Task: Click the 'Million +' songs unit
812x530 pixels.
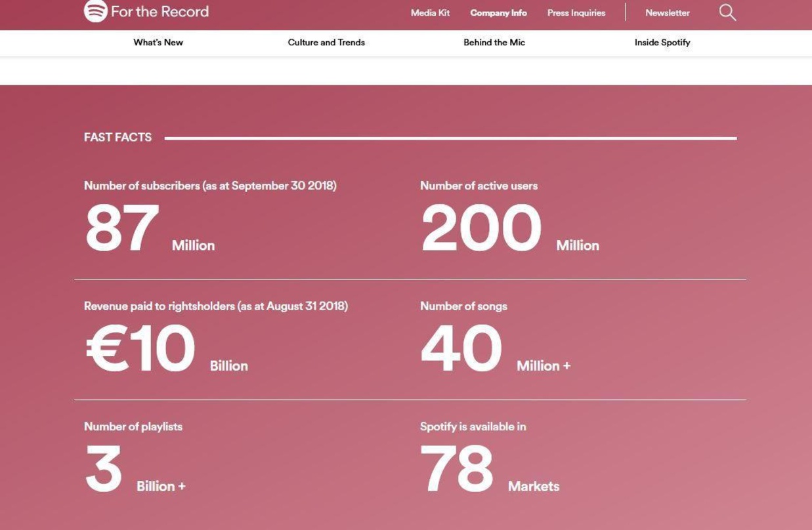Action: 544,366
